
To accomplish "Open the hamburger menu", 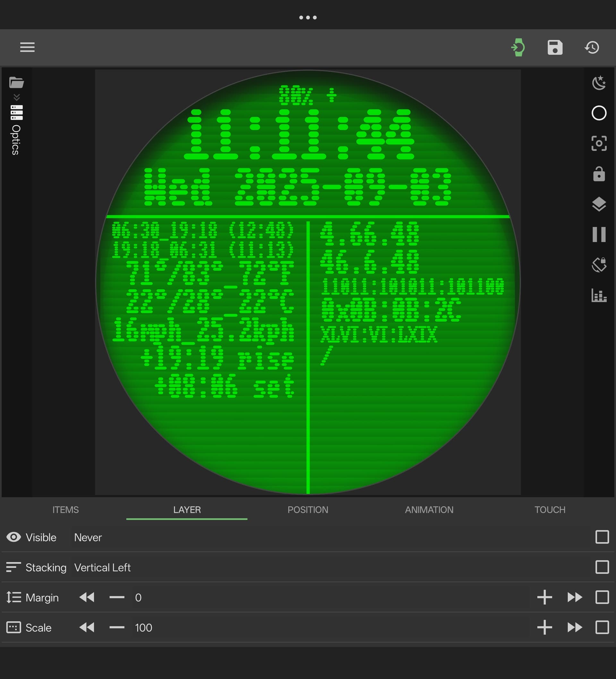I will [x=27, y=47].
